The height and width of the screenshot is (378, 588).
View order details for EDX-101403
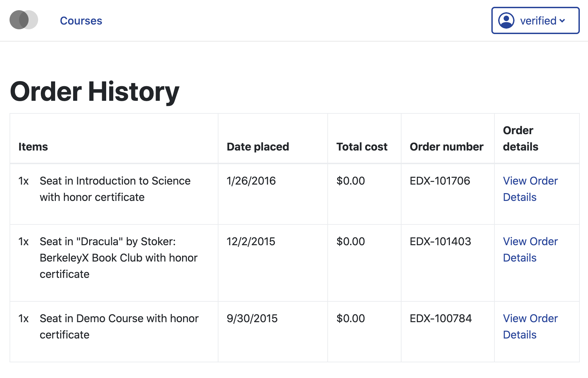point(530,250)
